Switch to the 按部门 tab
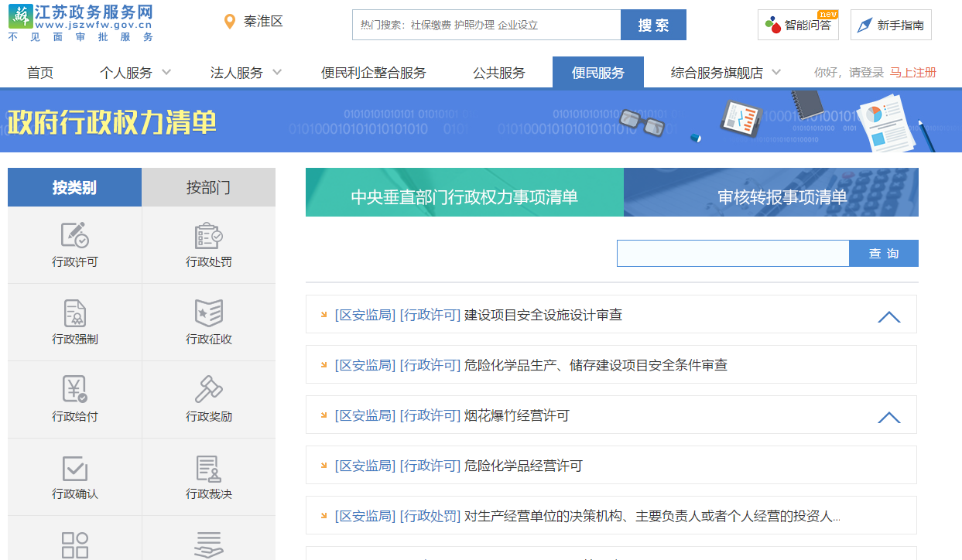962x560 pixels. [x=208, y=188]
